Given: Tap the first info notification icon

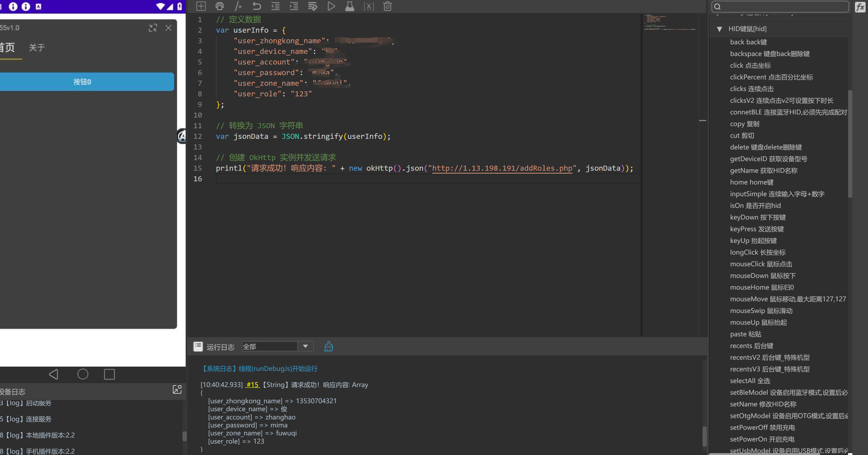Looking at the screenshot, I should 13,6.
